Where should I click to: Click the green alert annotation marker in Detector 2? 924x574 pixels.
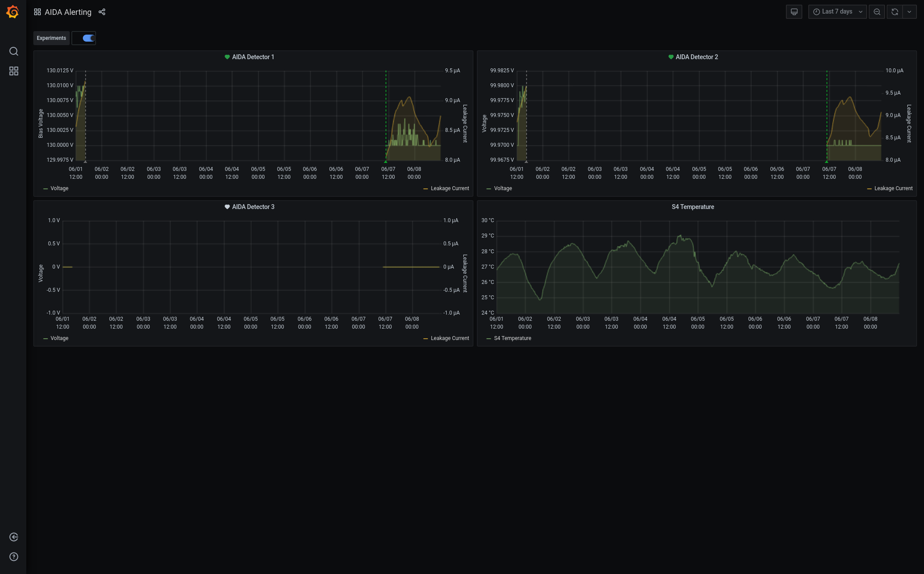pyautogui.click(x=827, y=162)
